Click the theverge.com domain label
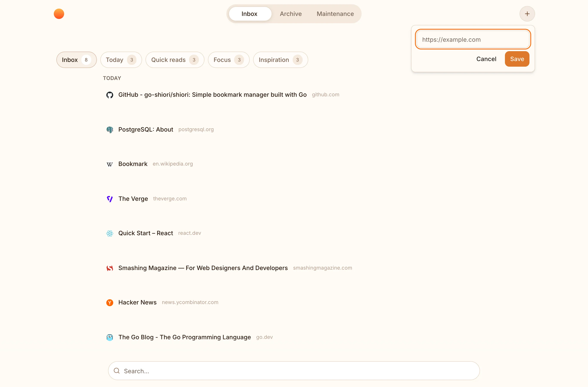Image resolution: width=588 pixels, height=387 pixels. 170,199
